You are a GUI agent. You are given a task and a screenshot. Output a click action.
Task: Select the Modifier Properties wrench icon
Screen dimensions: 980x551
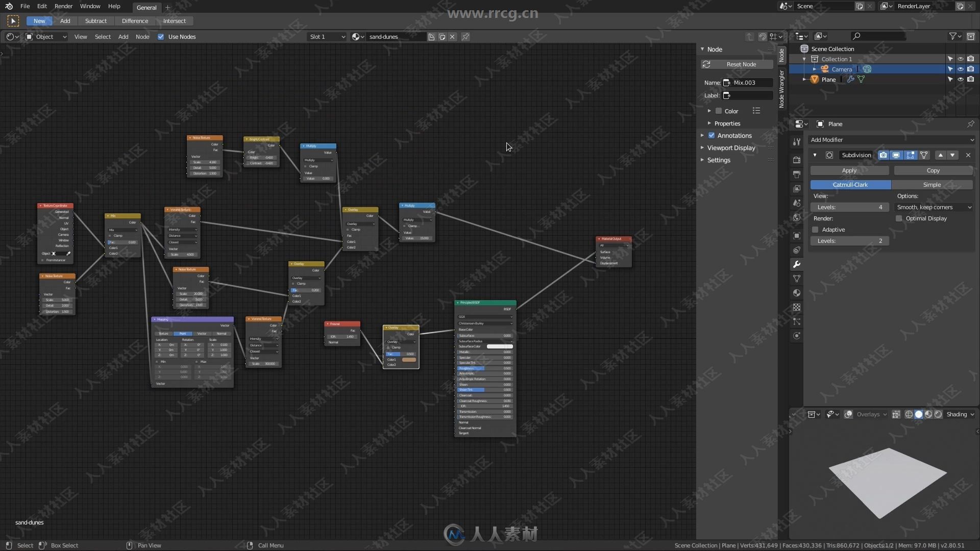click(797, 263)
